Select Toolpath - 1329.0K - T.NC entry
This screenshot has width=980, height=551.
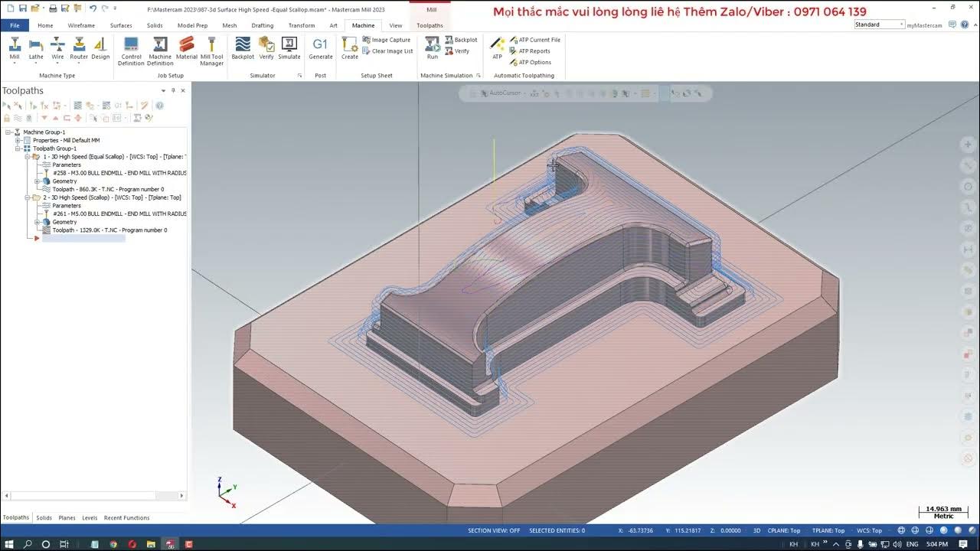(x=109, y=230)
